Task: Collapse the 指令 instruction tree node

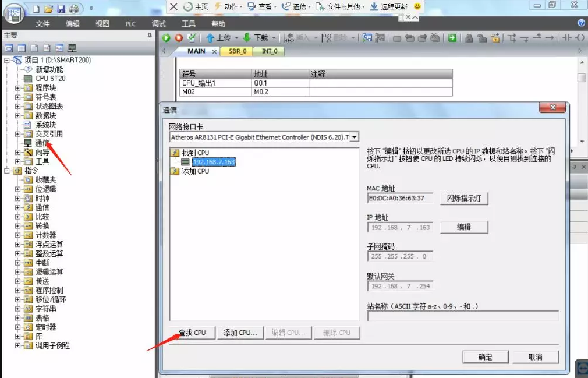Action: point(7,171)
